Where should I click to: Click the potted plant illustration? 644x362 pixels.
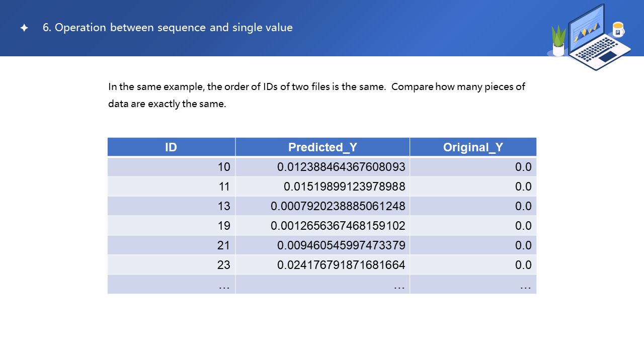558,41
